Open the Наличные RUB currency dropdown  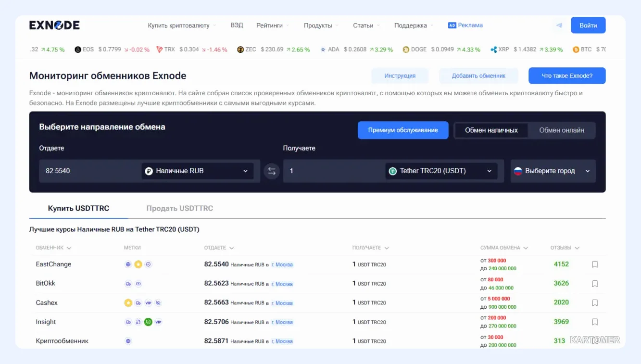tap(197, 171)
